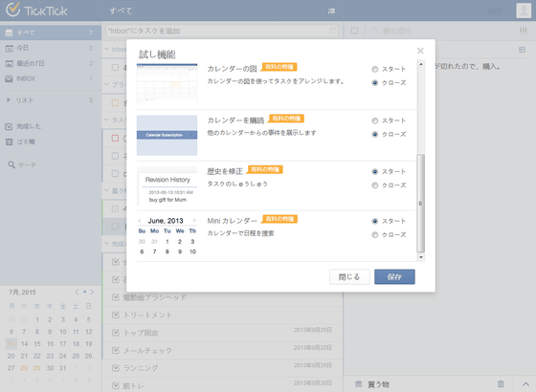Uncheck メールチェック completed task
Screen dimensions: 536x392
coord(116,350)
